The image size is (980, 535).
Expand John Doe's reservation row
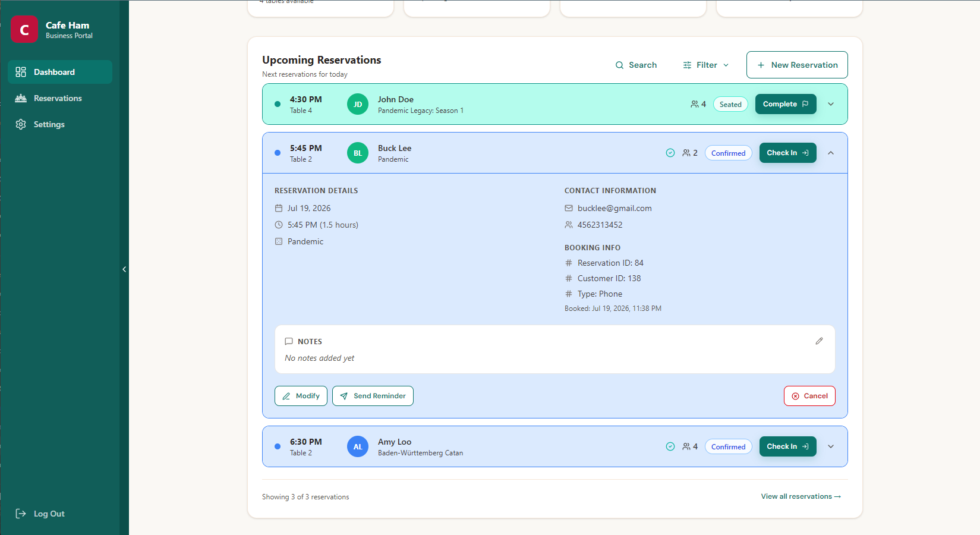pos(831,104)
